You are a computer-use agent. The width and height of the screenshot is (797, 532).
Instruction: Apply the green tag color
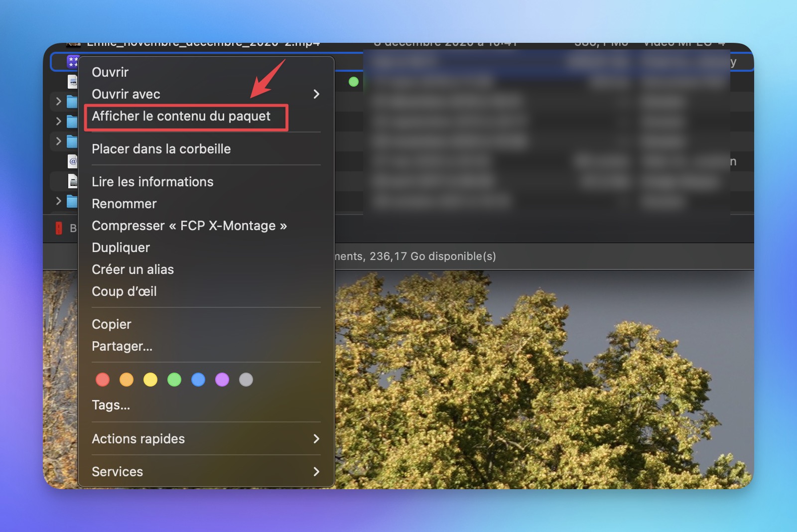pos(174,380)
